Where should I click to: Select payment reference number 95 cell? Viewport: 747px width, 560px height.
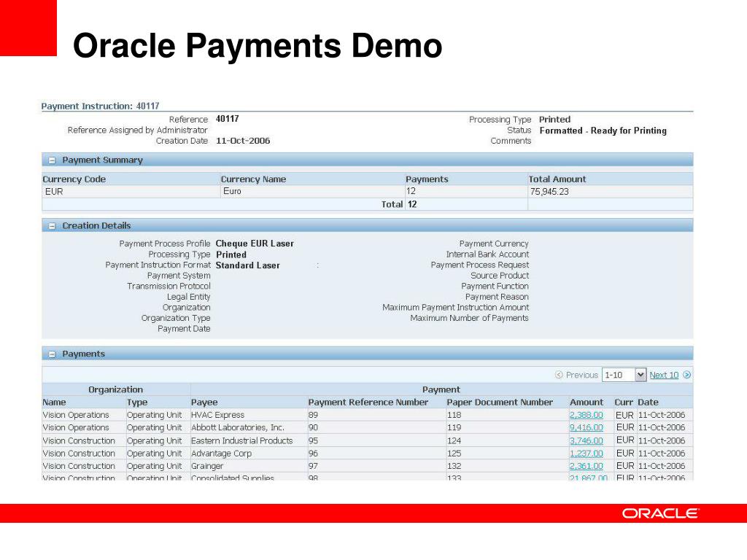pyautogui.click(x=313, y=441)
